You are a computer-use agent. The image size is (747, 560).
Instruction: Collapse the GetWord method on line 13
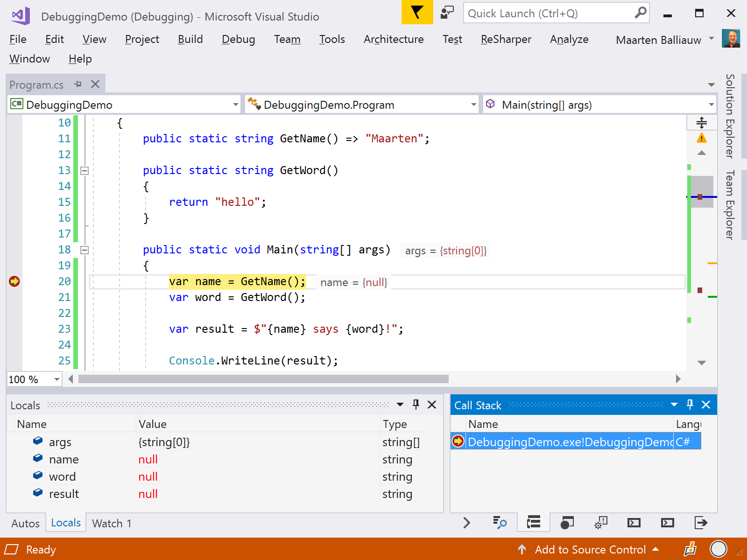pos(85,170)
